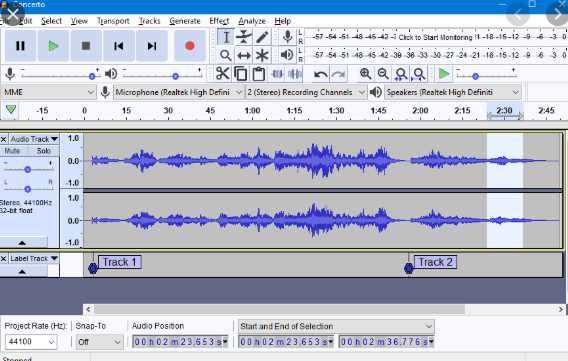
Task: Open the Transport menu
Action: tap(113, 21)
